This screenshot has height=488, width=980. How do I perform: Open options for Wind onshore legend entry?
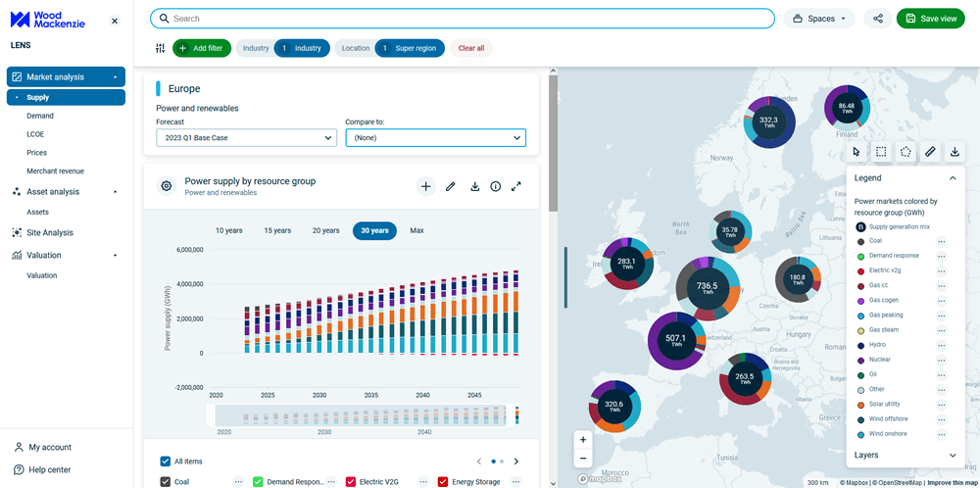click(x=941, y=434)
